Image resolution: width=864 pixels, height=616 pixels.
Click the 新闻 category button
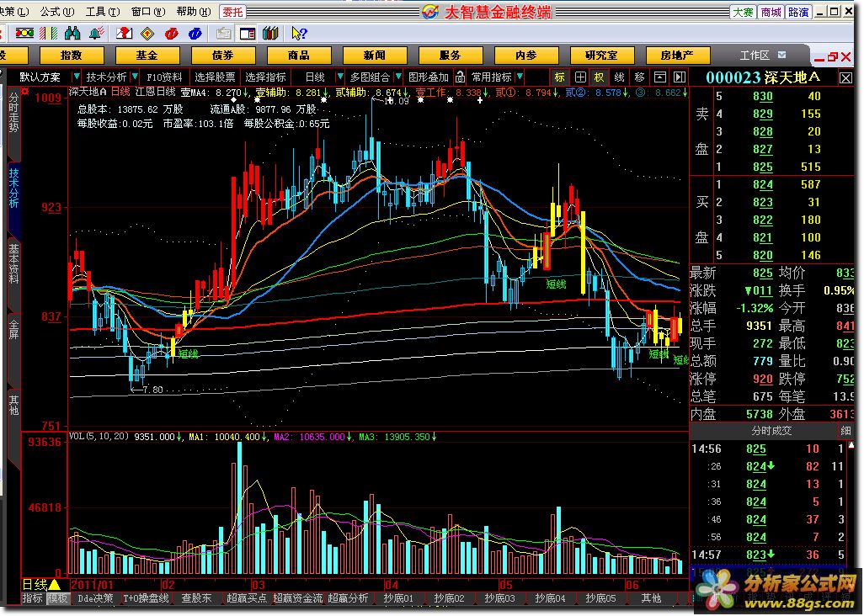tap(375, 55)
